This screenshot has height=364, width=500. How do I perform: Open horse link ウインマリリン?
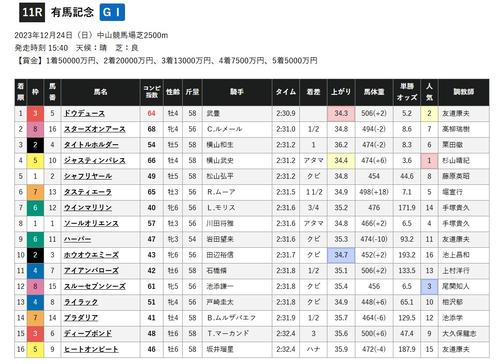tap(88, 208)
